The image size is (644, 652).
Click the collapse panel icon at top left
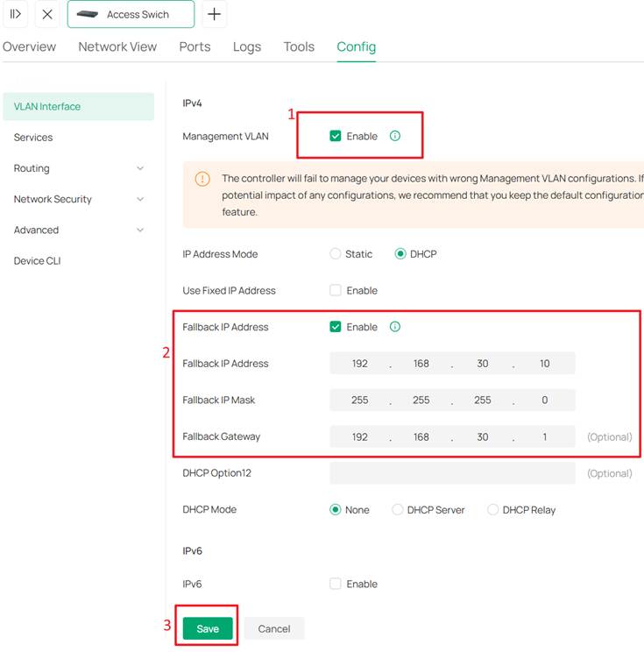16,14
